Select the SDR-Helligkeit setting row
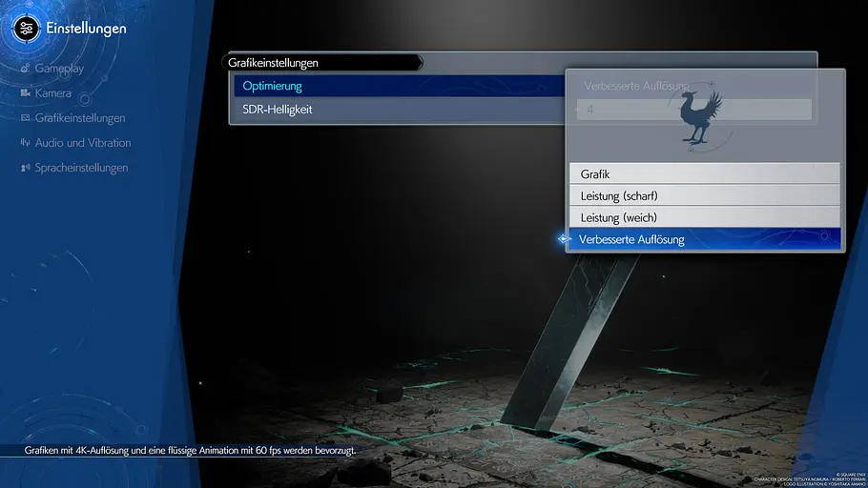 click(x=400, y=110)
